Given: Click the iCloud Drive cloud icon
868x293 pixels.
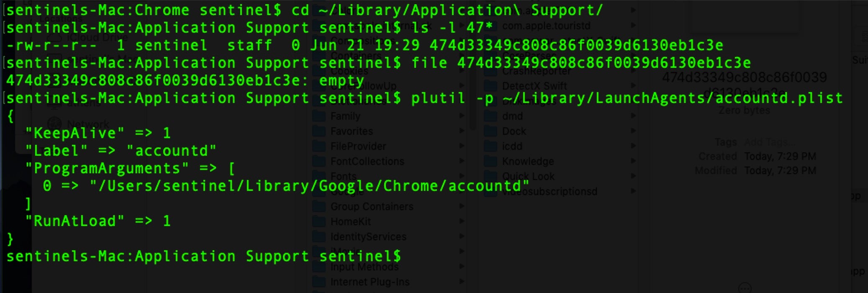Looking at the screenshot, I should pos(54,38).
